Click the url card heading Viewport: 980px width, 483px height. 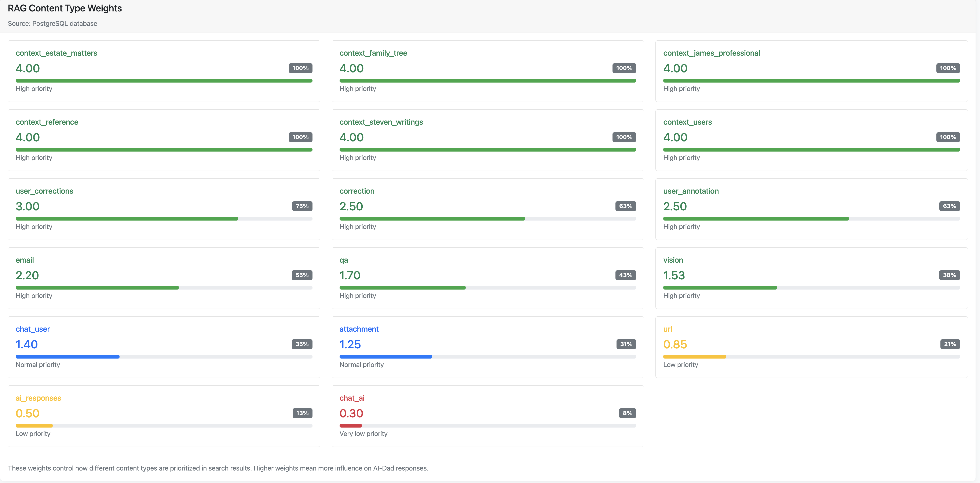pyautogui.click(x=668, y=329)
